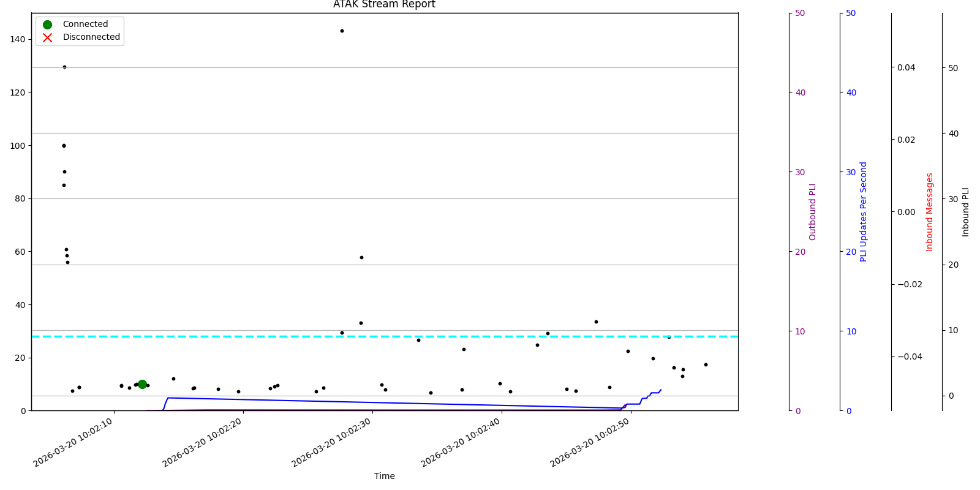Image resolution: width=980 pixels, height=490 pixels.
Task: Select the Connected legend text label
Action: click(85, 24)
